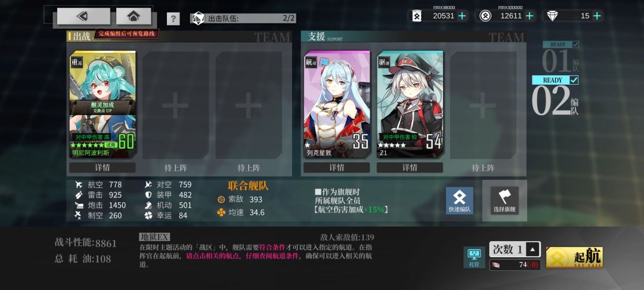Go to home screen via house icon
This screenshot has height=290, width=644.
point(134,16)
